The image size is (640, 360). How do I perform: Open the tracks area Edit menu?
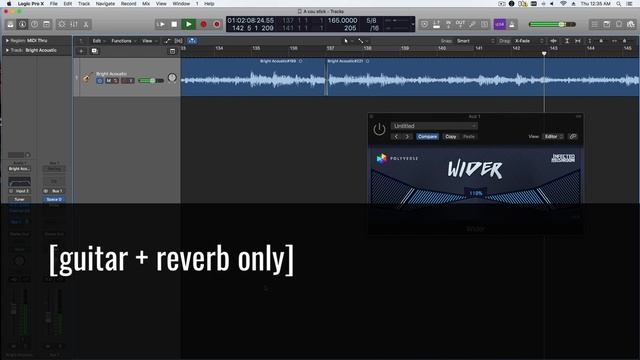[x=98, y=41]
